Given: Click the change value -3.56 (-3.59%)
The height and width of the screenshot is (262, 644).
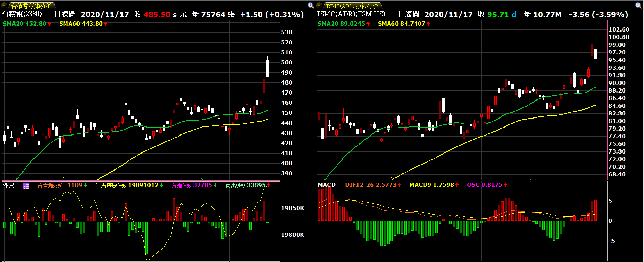Looking at the screenshot, I should pos(598,15).
